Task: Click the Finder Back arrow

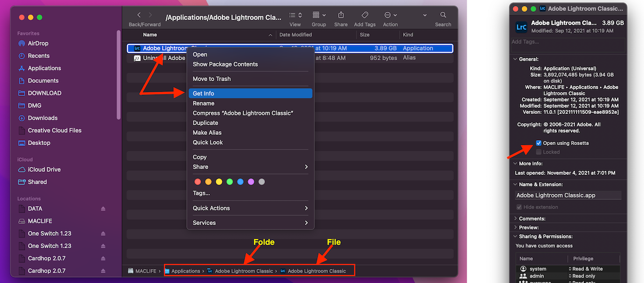Action: pyautogui.click(x=140, y=15)
